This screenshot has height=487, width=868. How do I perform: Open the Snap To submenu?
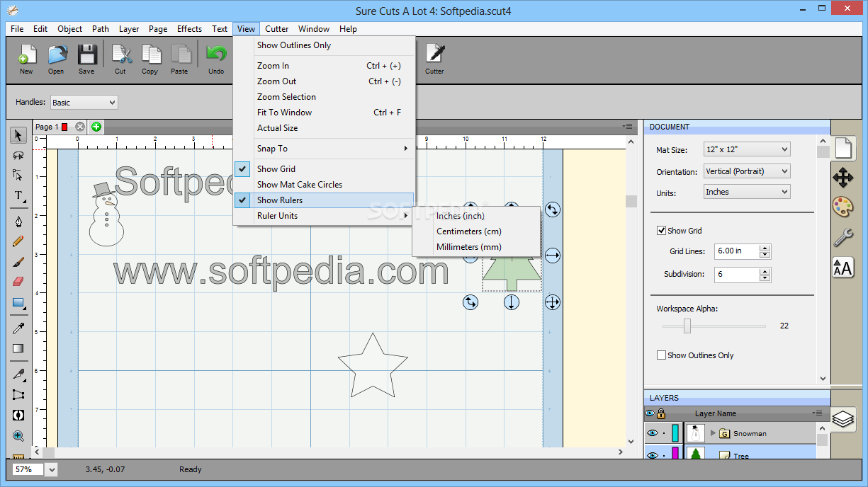tap(324, 149)
